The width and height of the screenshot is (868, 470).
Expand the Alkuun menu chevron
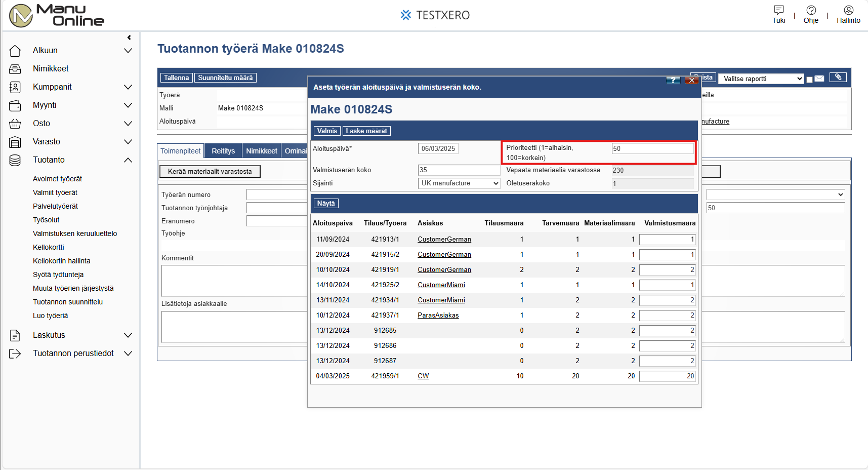pyautogui.click(x=128, y=51)
